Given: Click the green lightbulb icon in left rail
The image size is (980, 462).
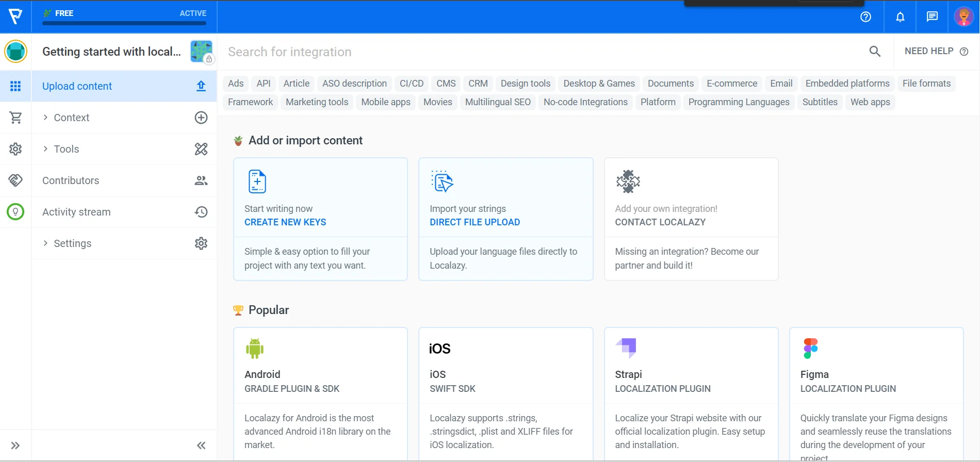Looking at the screenshot, I should pos(15,212).
